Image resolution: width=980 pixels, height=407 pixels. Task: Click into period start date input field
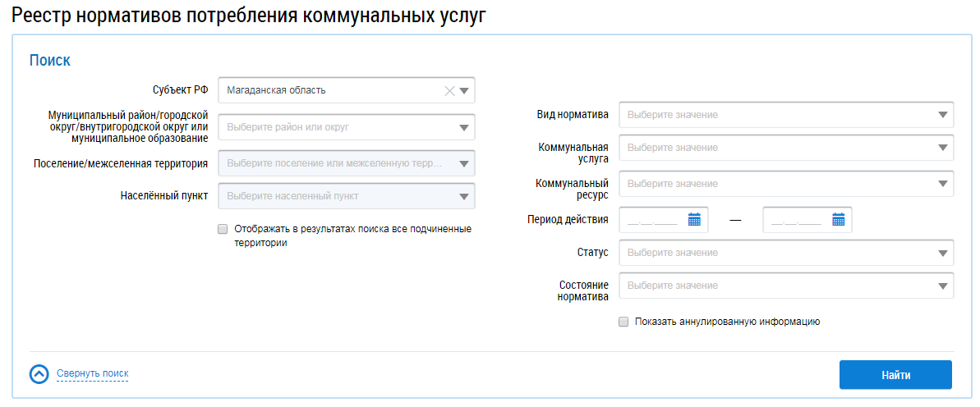coord(652,220)
